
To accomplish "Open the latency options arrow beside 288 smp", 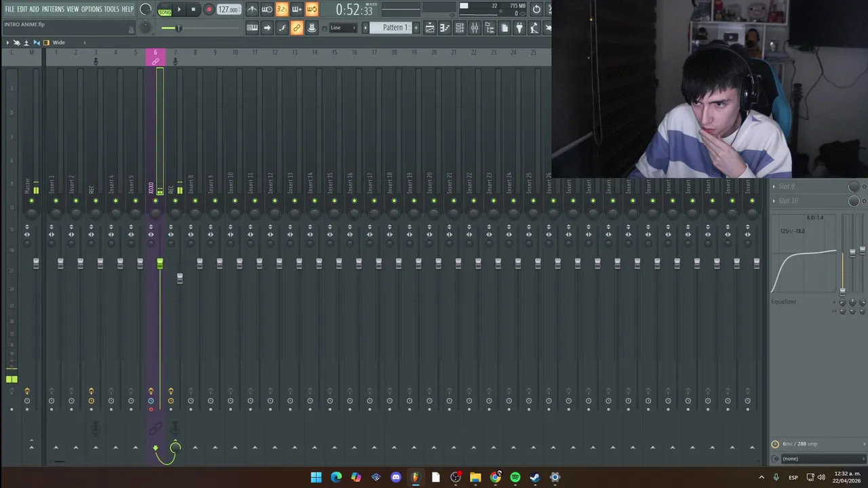I will pyautogui.click(x=864, y=444).
